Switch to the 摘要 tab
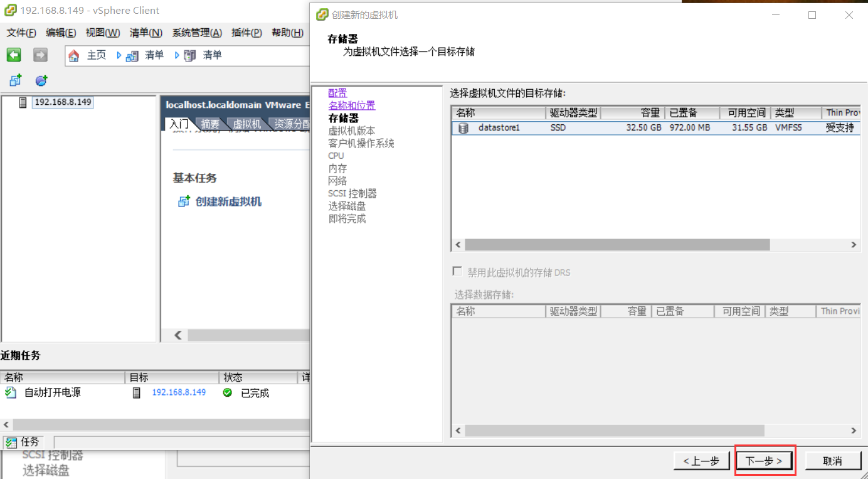Screen dimensions: 868x479 tap(210, 124)
